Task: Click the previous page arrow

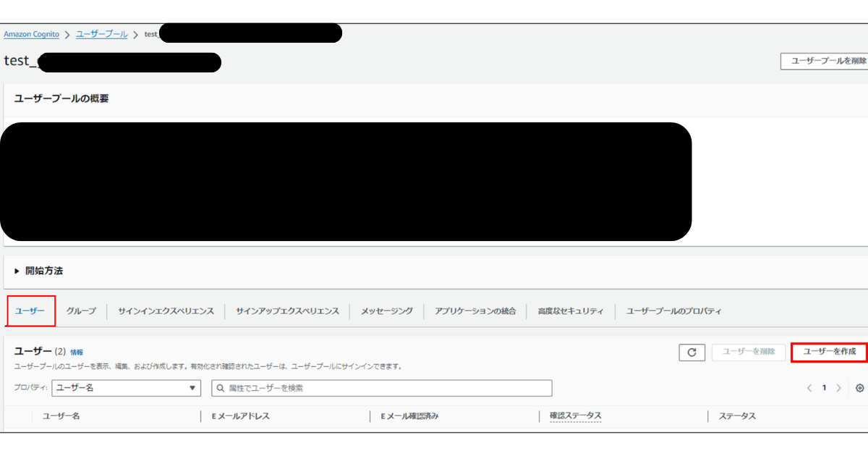Action: tap(810, 387)
